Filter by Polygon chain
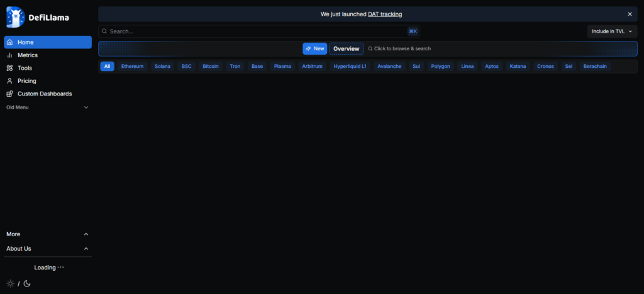The width and height of the screenshot is (644, 294). pos(441,66)
